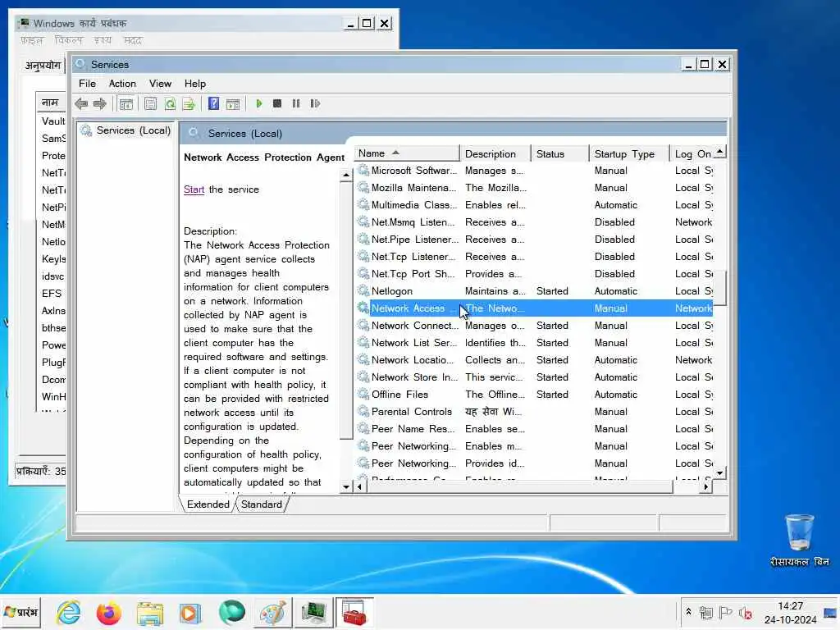Click gear icon beside Parental Controls
Image resolution: width=840 pixels, height=630 pixels.
(x=363, y=411)
